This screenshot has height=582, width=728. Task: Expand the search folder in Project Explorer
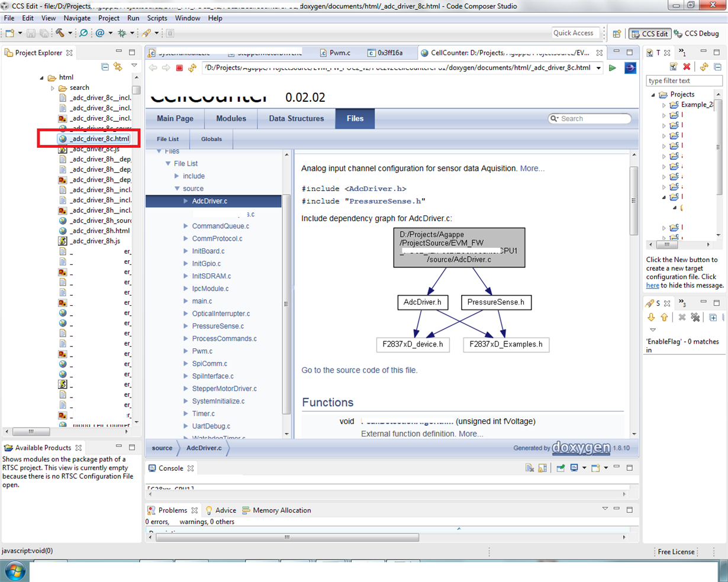pyautogui.click(x=53, y=88)
